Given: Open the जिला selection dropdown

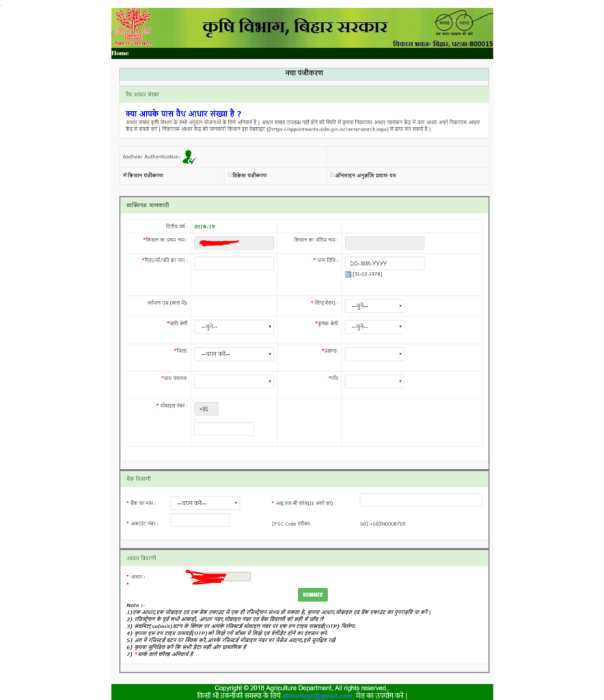Looking at the screenshot, I should 234,354.
